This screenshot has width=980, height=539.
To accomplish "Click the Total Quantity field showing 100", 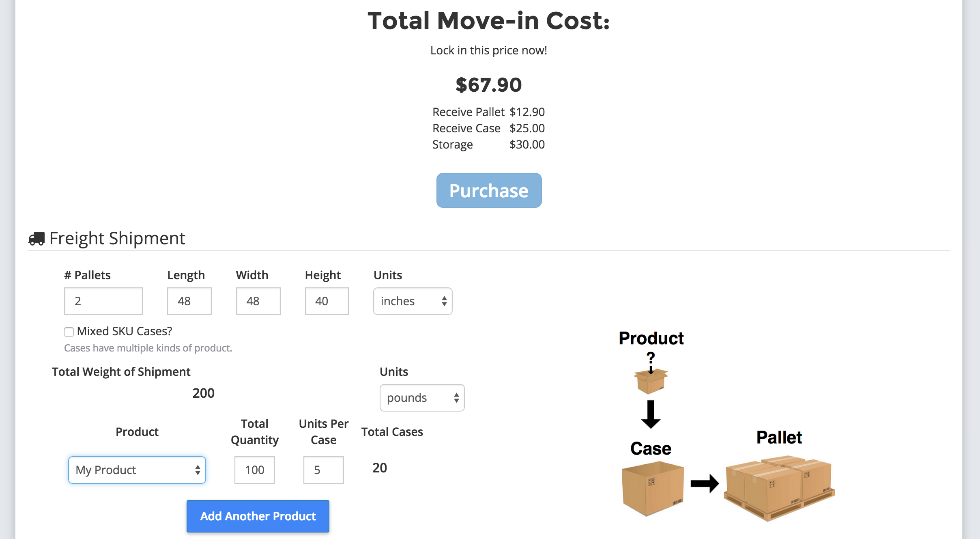I will [255, 470].
